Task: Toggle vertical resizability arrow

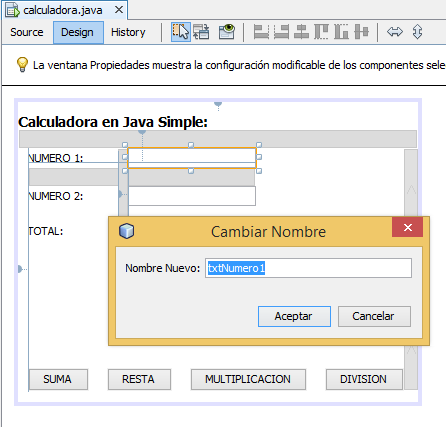Action: (x=417, y=32)
